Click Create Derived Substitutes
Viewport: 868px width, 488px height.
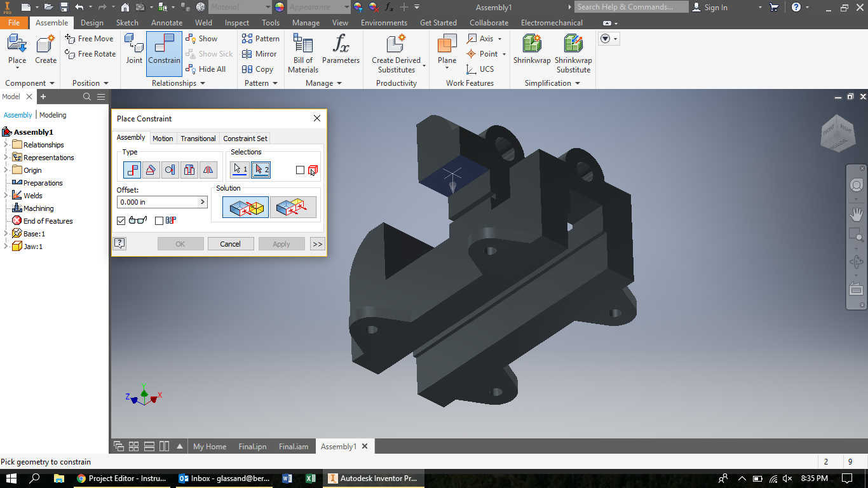(396, 53)
